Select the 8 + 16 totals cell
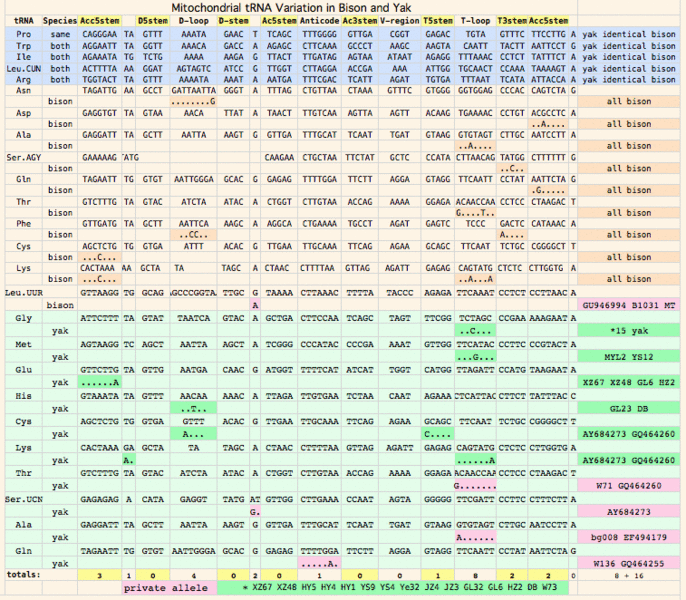 628,575
